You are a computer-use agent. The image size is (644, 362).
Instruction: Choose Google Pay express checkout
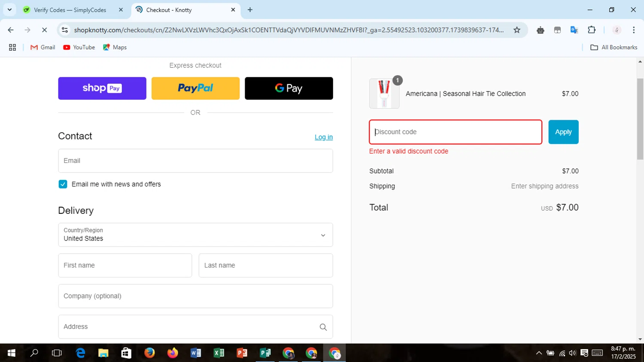pyautogui.click(x=289, y=88)
